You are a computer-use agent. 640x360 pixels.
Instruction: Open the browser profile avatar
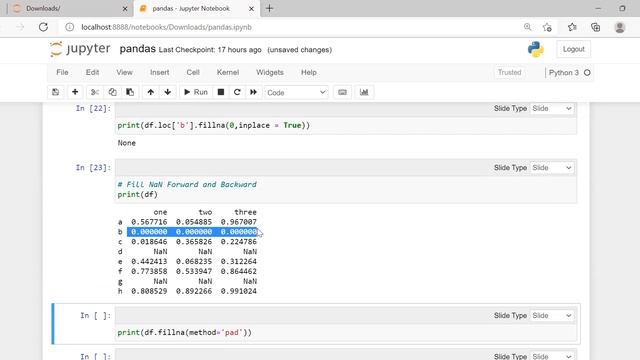[620, 27]
